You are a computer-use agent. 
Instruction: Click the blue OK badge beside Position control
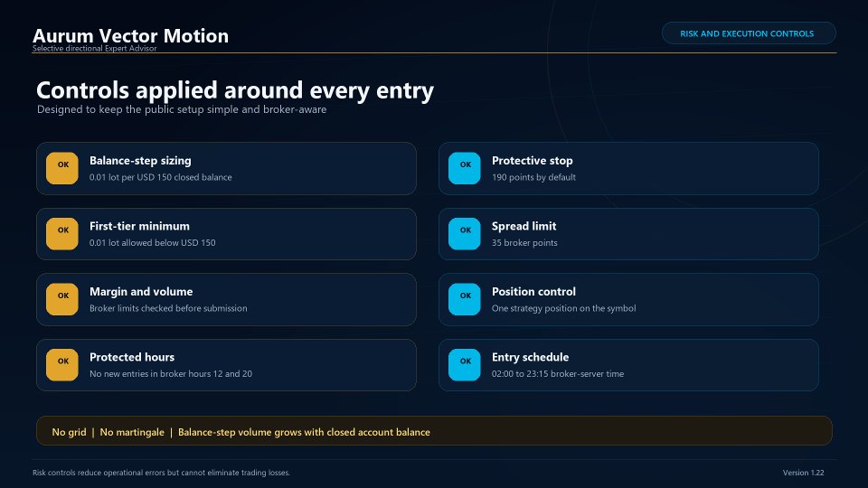(x=465, y=299)
